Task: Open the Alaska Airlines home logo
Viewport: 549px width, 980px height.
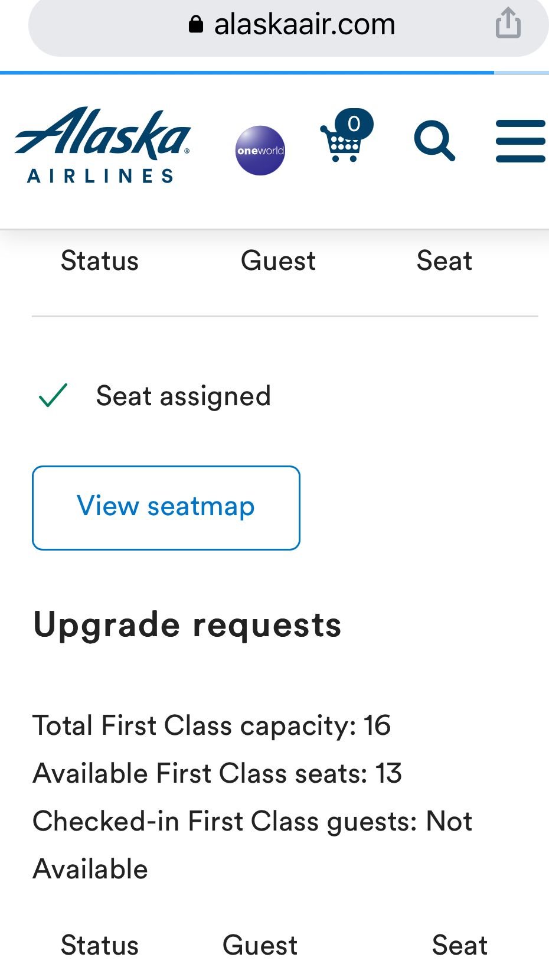Action: tap(103, 145)
